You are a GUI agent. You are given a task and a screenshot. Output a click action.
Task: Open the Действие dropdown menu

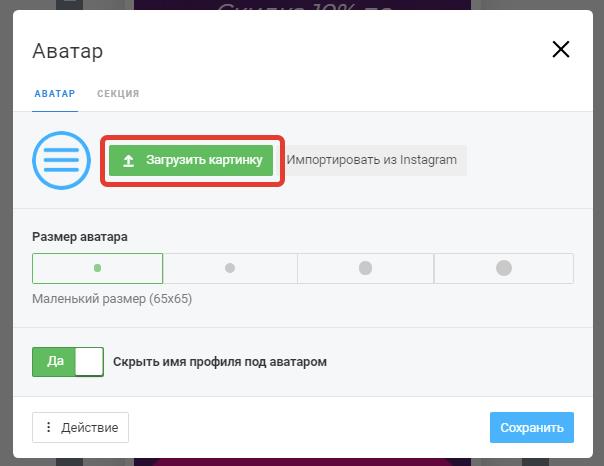click(81, 427)
